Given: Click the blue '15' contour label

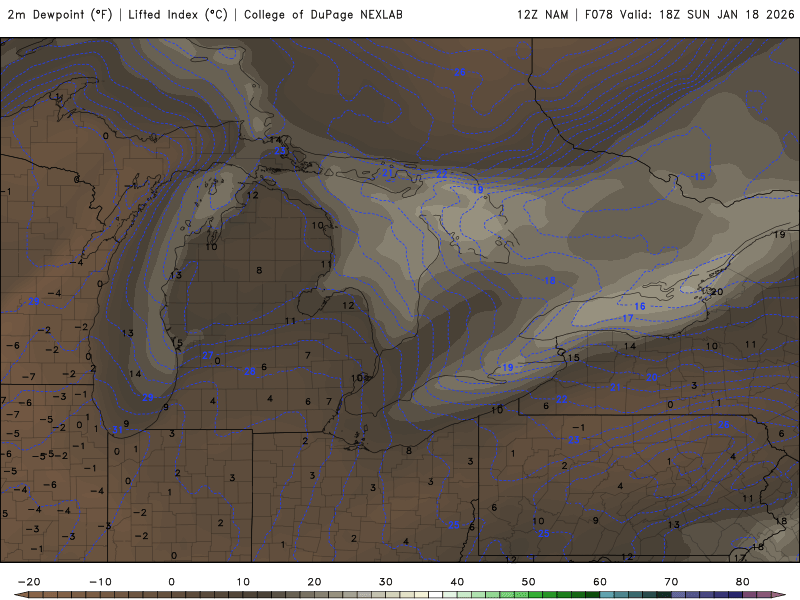Looking at the screenshot, I should click(x=699, y=177).
